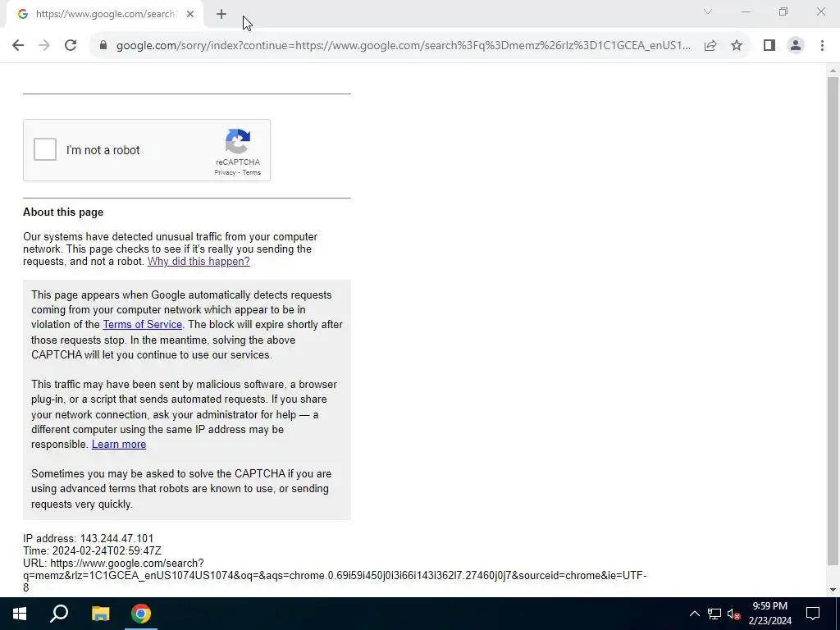Open the network status tray icon
840x630 pixels.
(714, 614)
